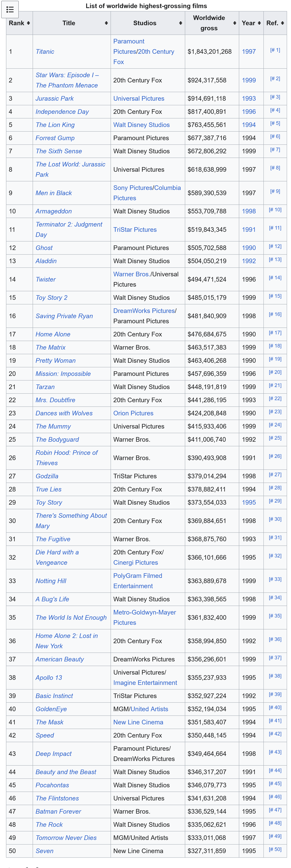The width and height of the screenshot is (291, 868).
Task: Open DreamWorks Pictures link in Saving Private Ryan row
Action: coord(144,311)
